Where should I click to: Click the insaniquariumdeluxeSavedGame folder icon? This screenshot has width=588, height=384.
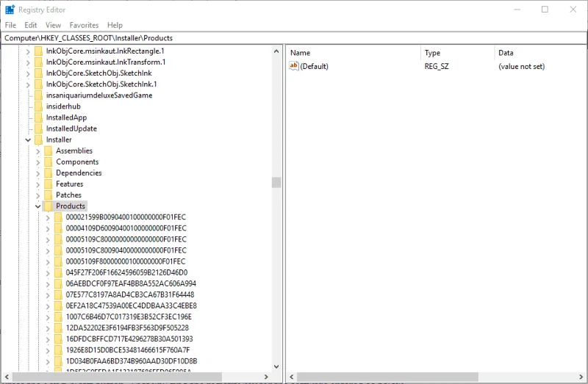tap(38, 95)
